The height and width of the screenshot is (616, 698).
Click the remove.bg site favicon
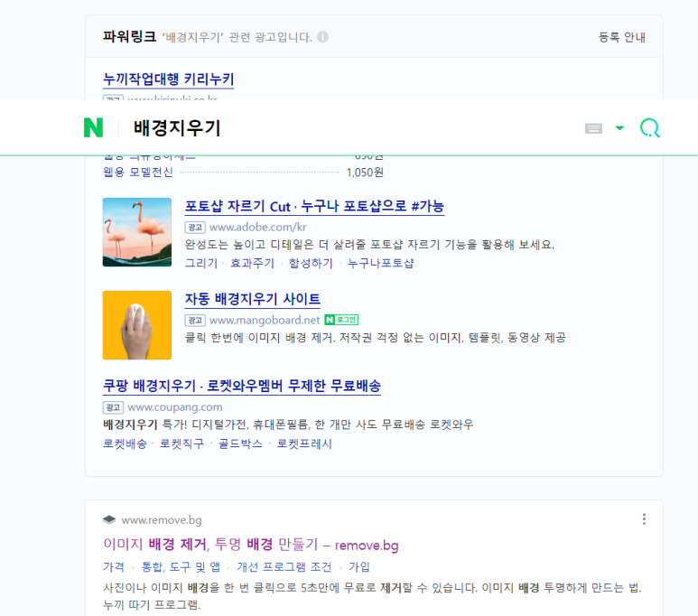click(109, 519)
